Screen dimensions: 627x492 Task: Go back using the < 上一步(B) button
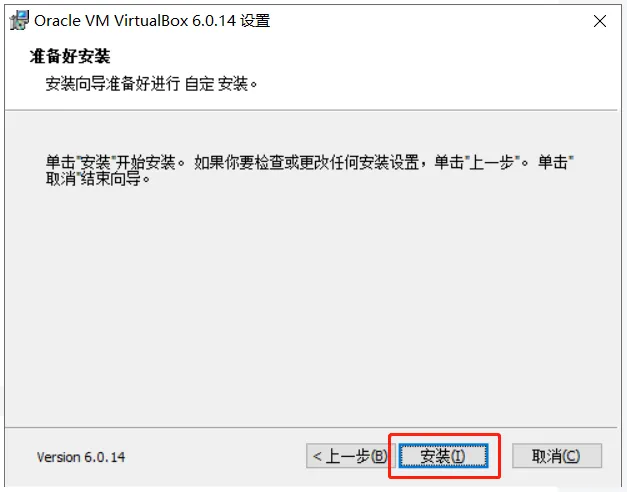[350, 456]
